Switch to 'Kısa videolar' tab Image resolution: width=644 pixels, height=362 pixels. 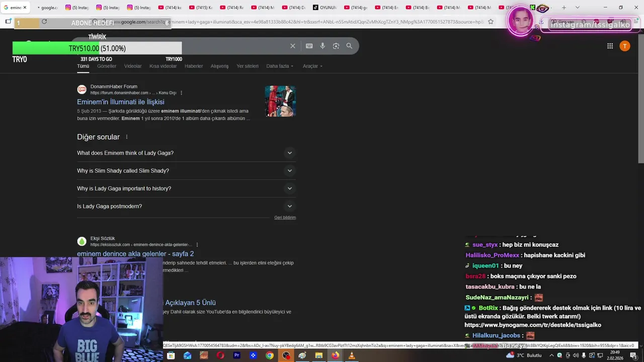[163, 66]
